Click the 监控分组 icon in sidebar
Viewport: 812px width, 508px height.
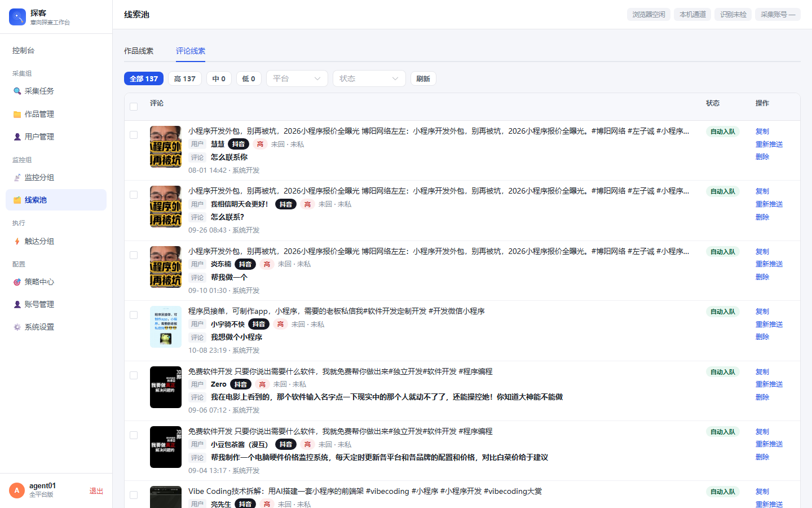click(x=17, y=177)
